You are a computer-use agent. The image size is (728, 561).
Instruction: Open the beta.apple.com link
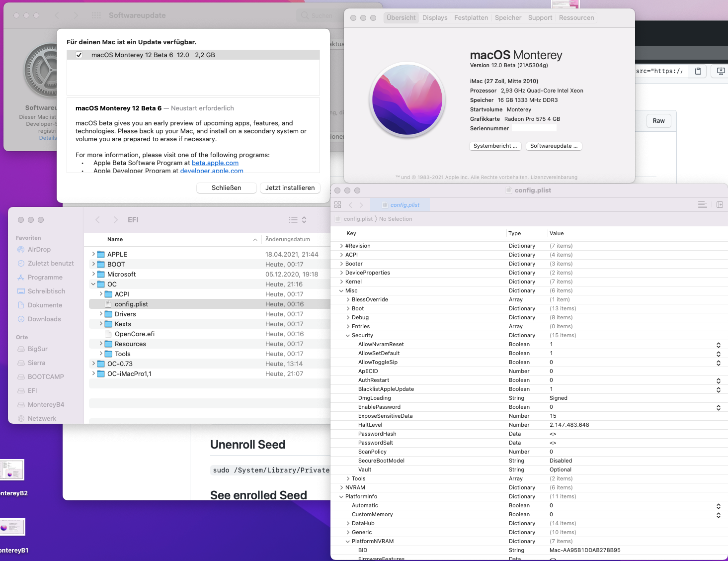(x=215, y=163)
